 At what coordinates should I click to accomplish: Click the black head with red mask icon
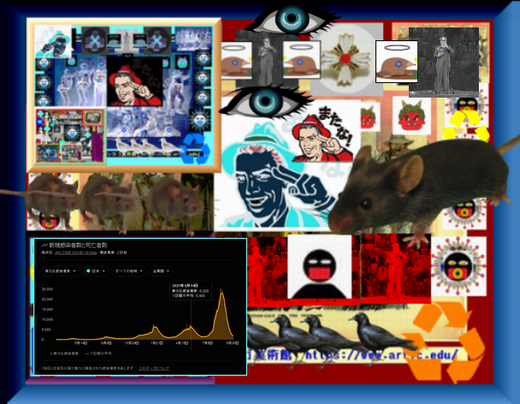pyautogui.click(x=319, y=267)
